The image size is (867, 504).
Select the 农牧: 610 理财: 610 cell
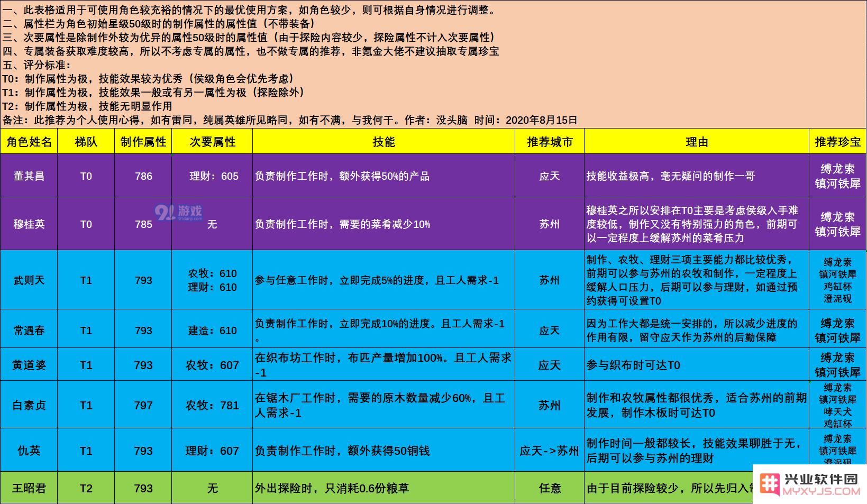212,280
